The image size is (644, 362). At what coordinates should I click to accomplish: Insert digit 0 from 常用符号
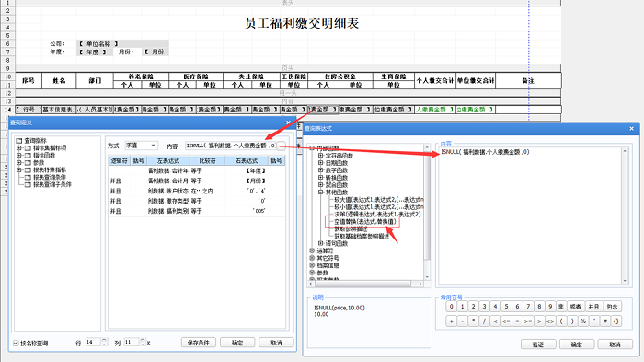(452, 307)
